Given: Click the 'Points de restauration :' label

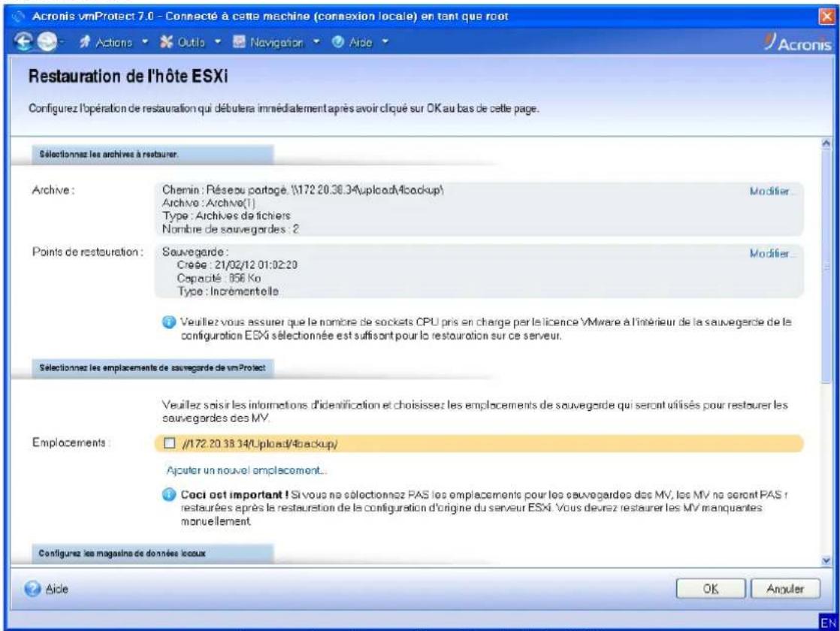Looking at the screenshot, I should tap(87, 252).
